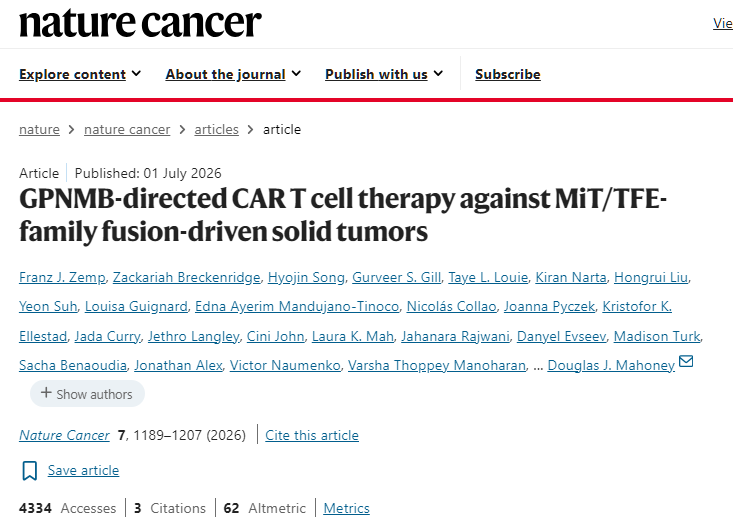Navigate to the articles breadcrumb
Image resolution: width=733 pixels, height=528 pixels.
tap(216, 130)
